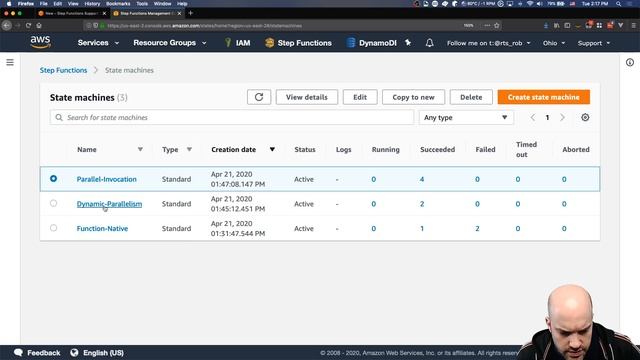Expand the Services dropdown

(x=98, y=43)
